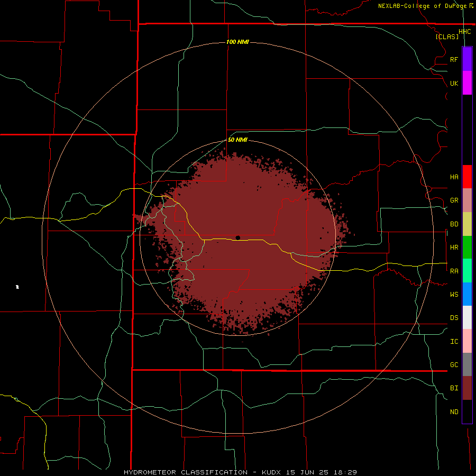This screenshot has width=476, height=476.
Task: Click the WS legend label
Action: pyautogui.click(x=454, y=294)
